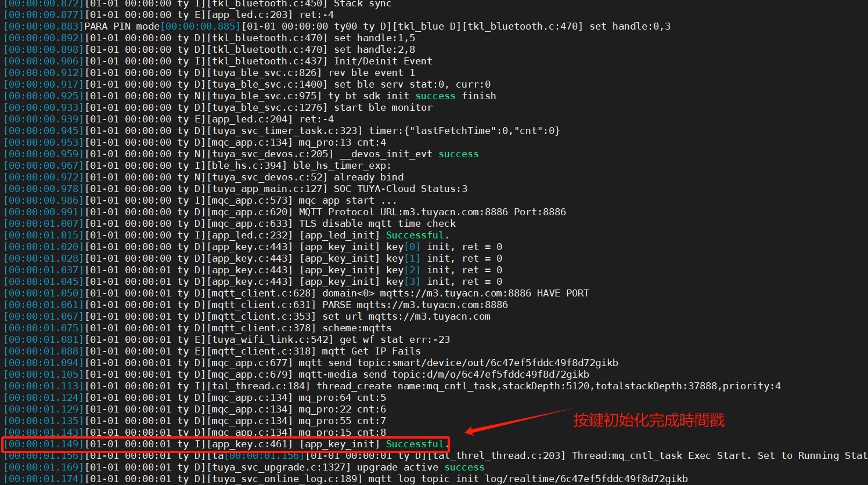Click '[app_led_init] Successful.' message

pos(374,235)
